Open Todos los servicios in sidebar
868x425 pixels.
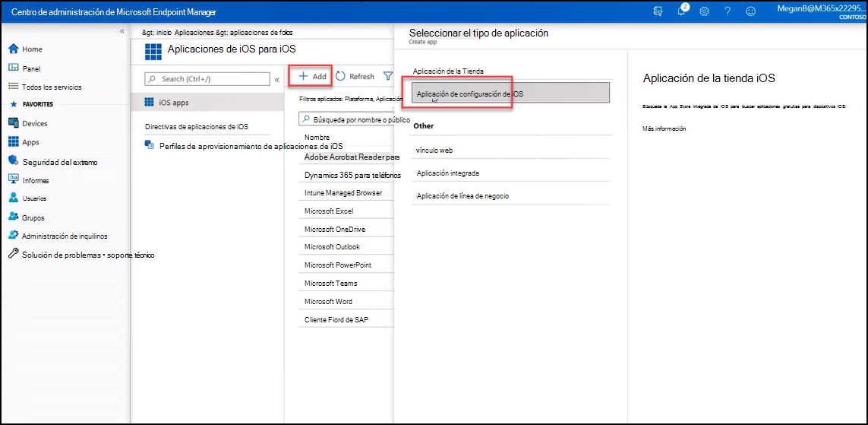coord(52,87)
